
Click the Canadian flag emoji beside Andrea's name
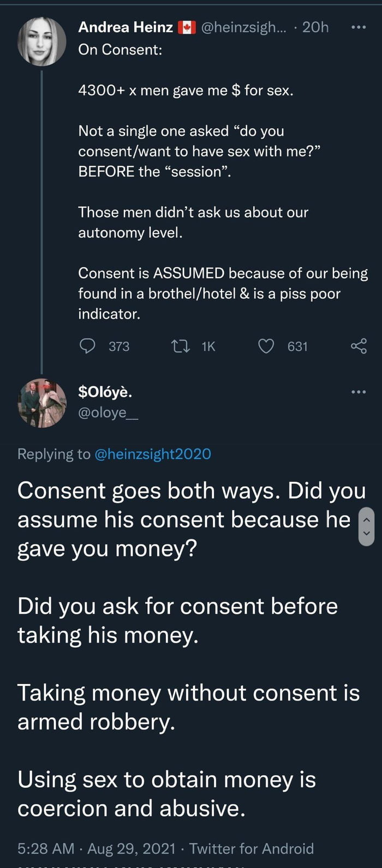coord(187,27)
